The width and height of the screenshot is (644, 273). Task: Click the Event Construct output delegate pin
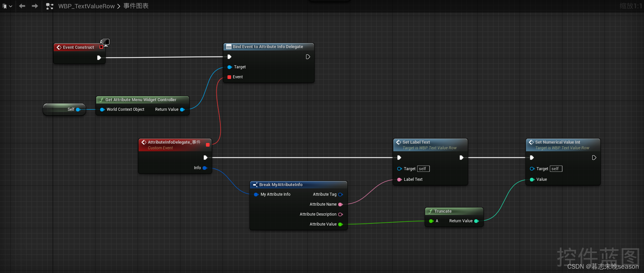point(101,47)
